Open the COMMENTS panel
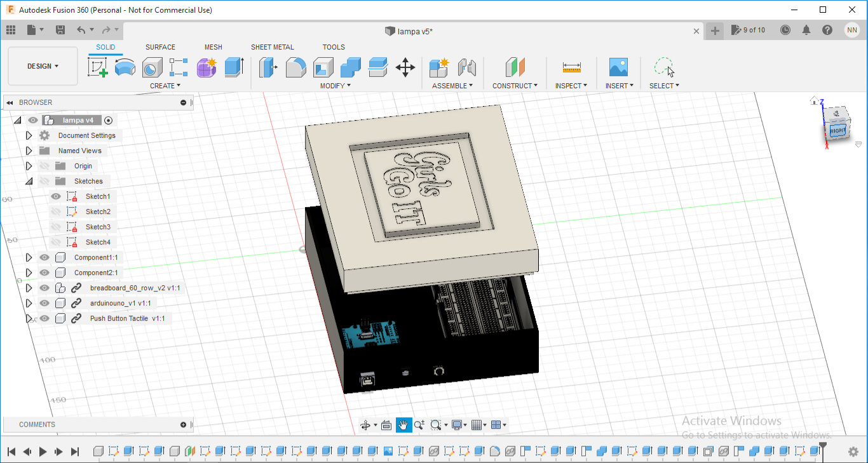The height and width of the screenshot is (463, 868). pyautogui.click(x=37, y=424)
